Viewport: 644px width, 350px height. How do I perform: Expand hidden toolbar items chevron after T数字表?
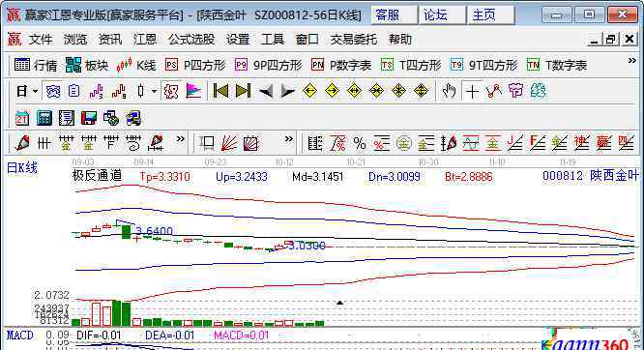point(631,61)
